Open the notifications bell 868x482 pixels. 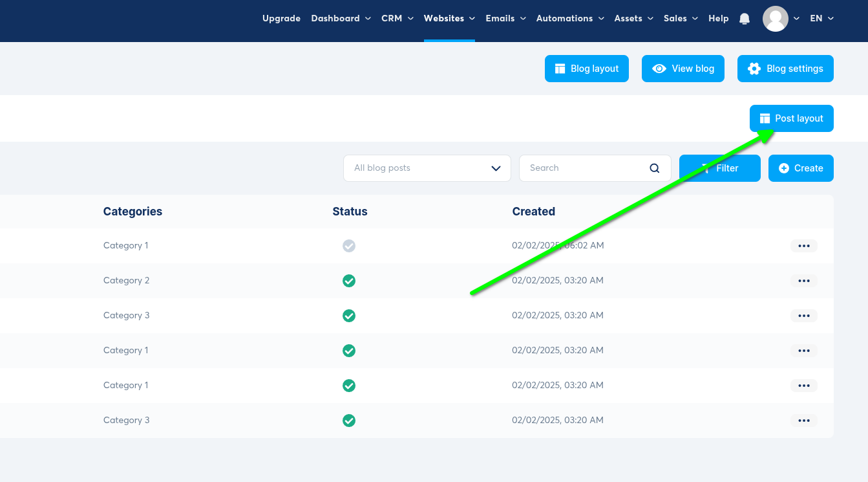tap(745, 19)
